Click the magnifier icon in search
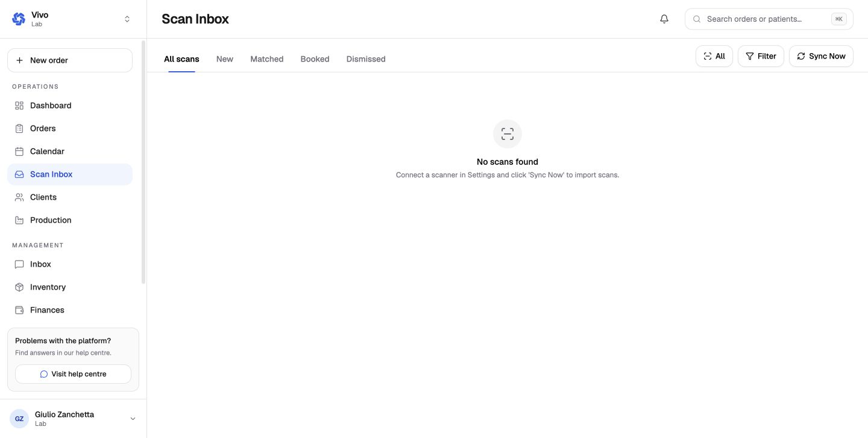This screenshot has height=438, width=868. click(697, 19)
